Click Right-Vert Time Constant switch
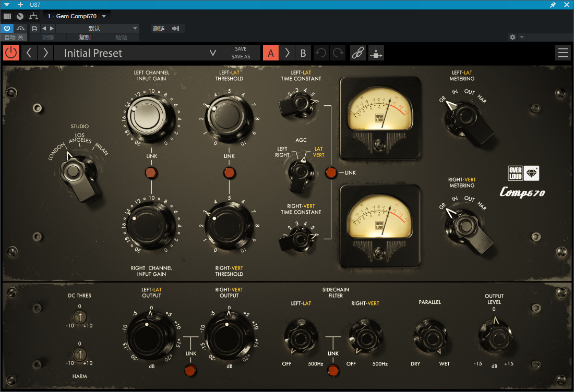Image resolution: width=574 pixels, height=392 pixels. (x=297, y=239)
